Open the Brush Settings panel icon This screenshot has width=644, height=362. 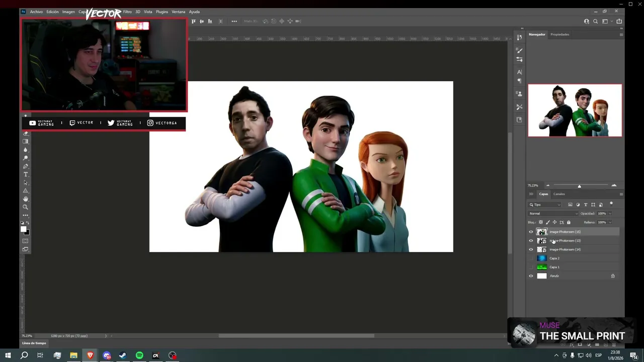pyautogui.click(x=520, y=59)
